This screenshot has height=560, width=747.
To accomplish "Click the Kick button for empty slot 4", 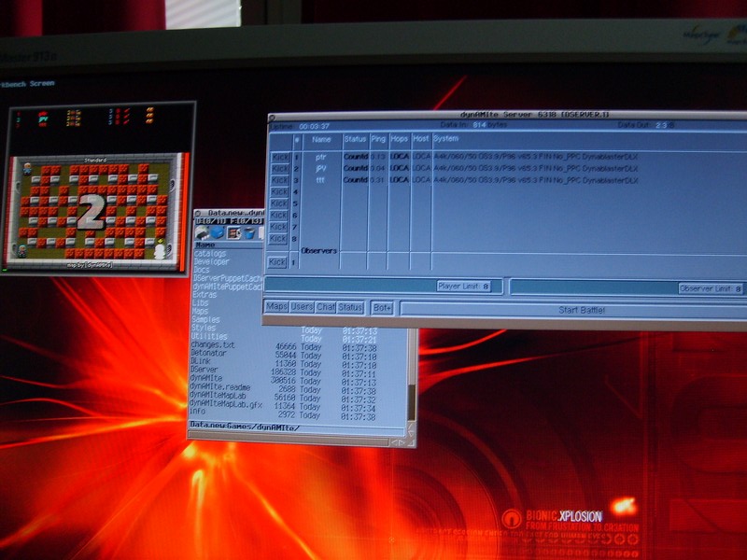I will point(279,192).
